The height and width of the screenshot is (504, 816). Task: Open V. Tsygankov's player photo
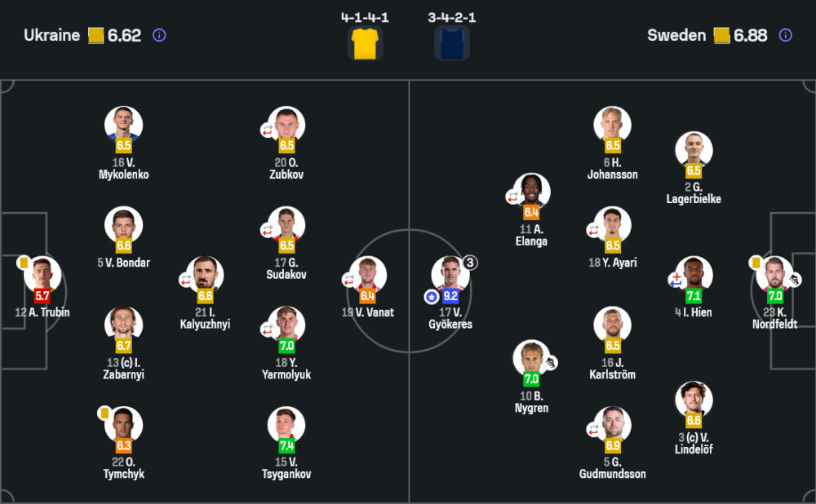coord(286,424)
